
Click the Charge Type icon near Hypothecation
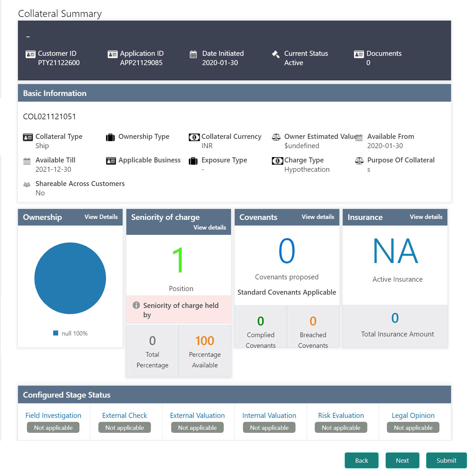tap(277, 161)
